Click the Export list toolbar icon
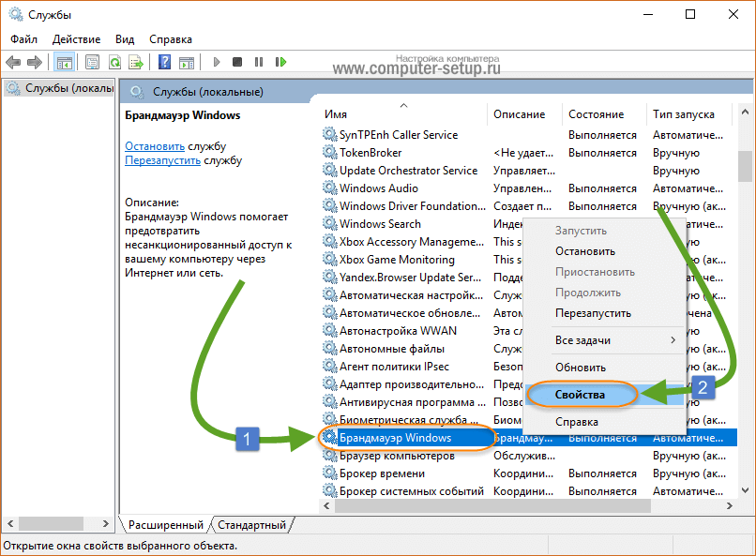The height and width of the screenshot is (556, 756). [135, 62]
